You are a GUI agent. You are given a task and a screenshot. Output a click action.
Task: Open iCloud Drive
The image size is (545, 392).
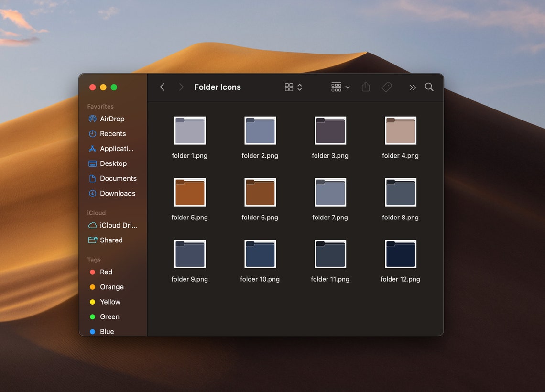118,225
